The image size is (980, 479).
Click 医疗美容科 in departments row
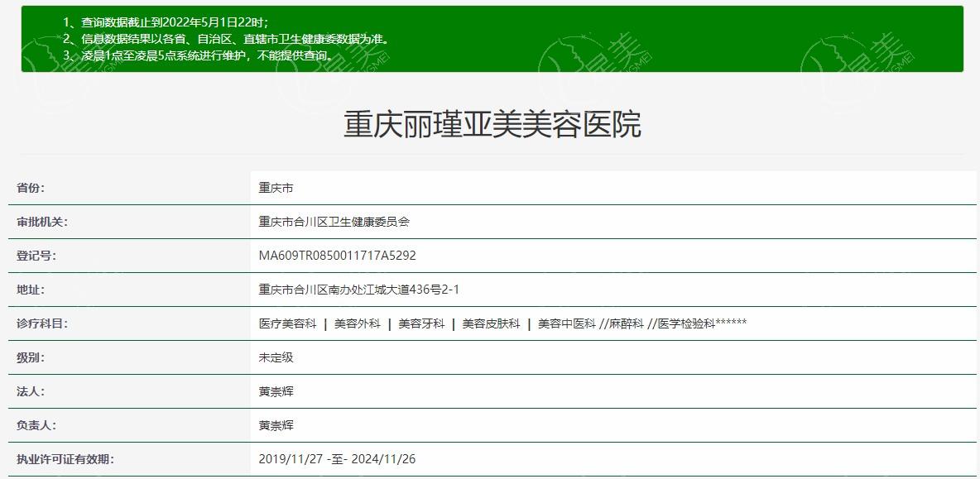(x=287, y=323)
